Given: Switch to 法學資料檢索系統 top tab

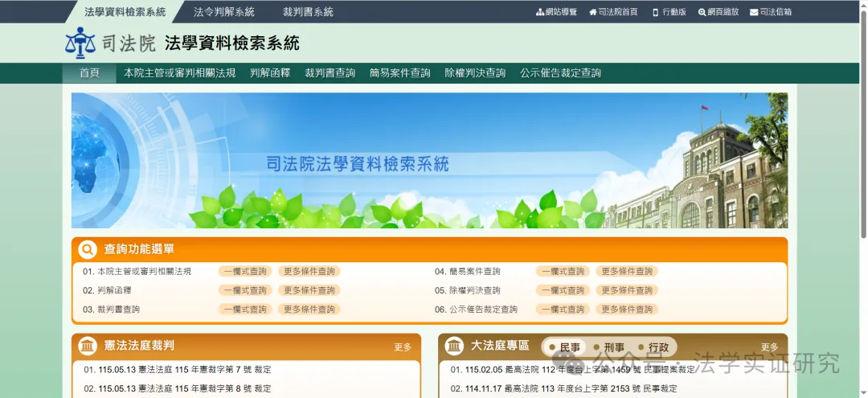Looking at the screenshot, I should coord(125,11).
